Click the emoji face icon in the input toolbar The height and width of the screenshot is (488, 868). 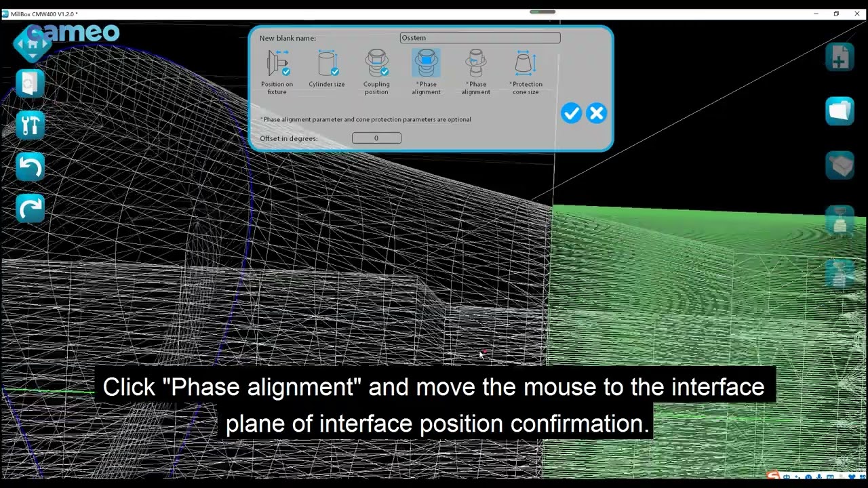[x=808, y=478]
